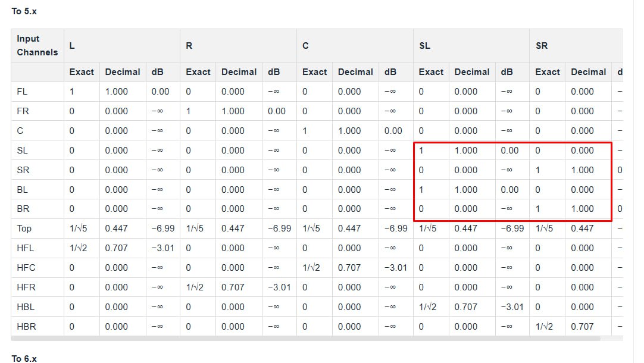Select the 'R' output column header
644x363 pixels.
click(189, 45)
